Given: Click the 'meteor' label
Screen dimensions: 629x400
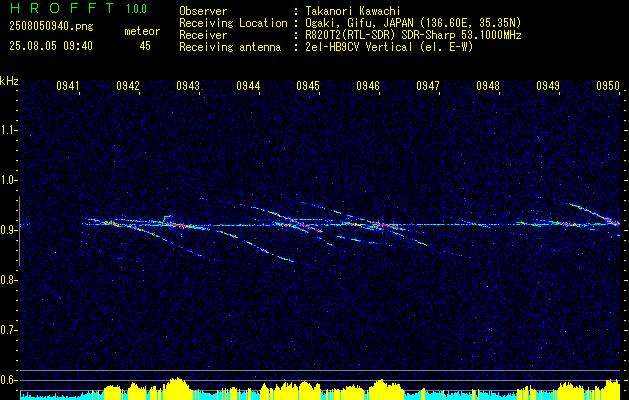Looking at the screenshot, I should click(x=142, y=32).
